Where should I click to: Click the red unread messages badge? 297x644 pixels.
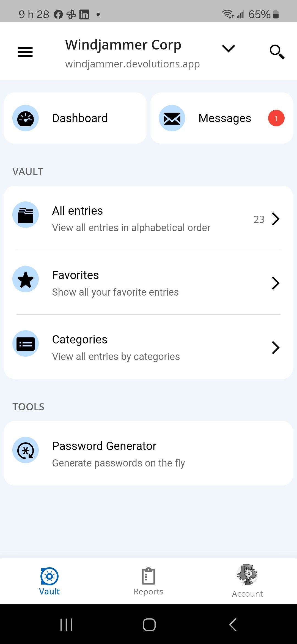(276, 118)
